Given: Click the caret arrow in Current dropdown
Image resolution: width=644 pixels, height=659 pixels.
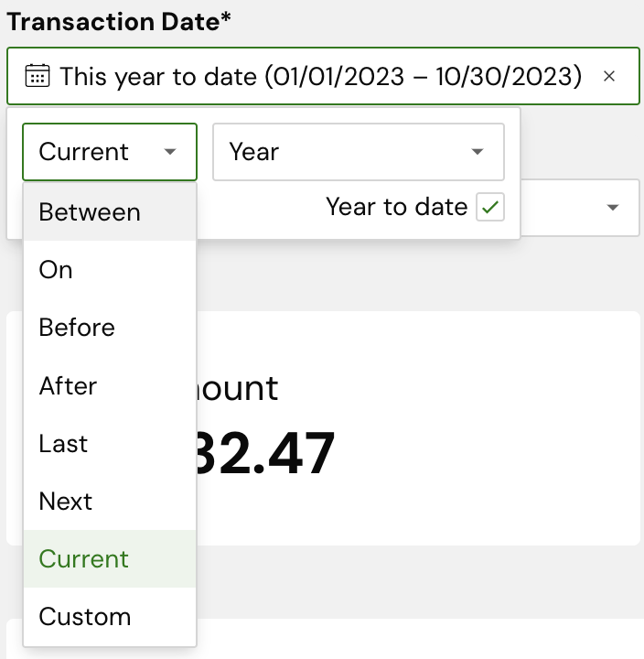Looking at the screenshot, I should pos(170,152).
